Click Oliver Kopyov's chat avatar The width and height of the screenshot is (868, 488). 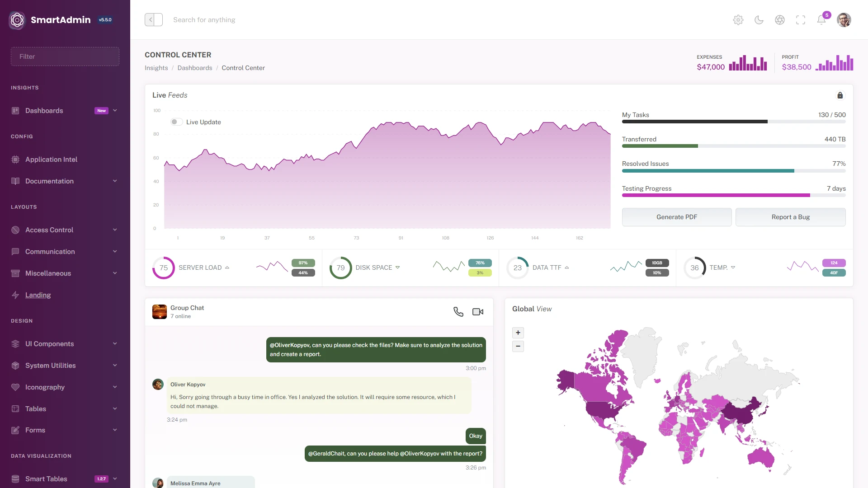pos(158,385)
